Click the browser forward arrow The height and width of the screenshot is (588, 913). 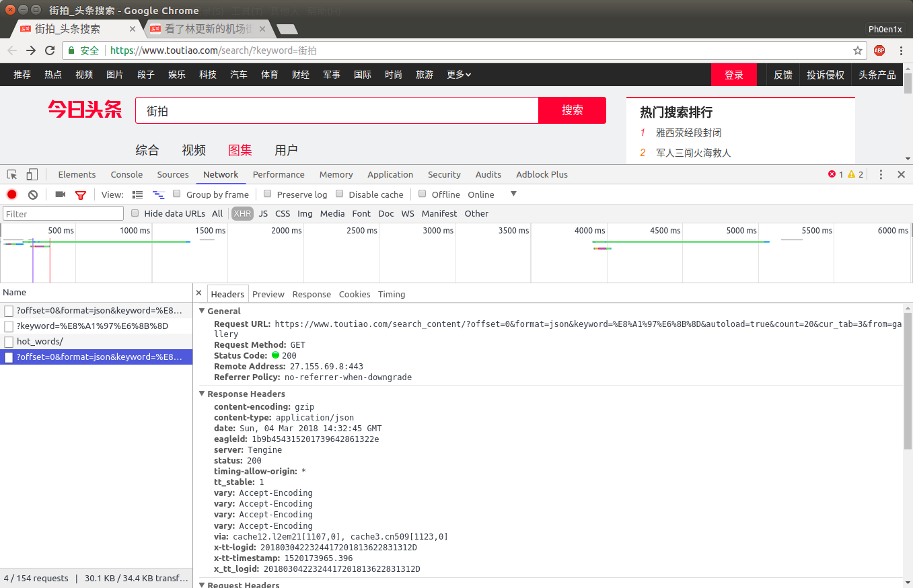31,50
